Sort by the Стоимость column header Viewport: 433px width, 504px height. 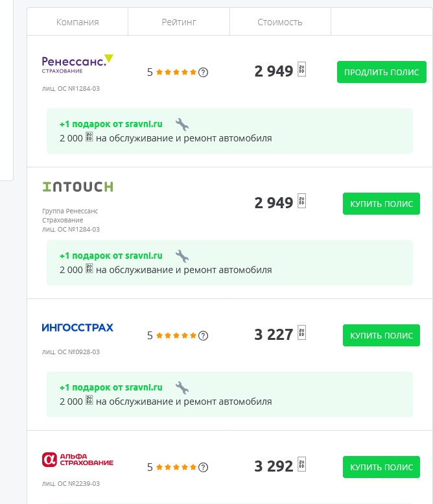[280, 22]
